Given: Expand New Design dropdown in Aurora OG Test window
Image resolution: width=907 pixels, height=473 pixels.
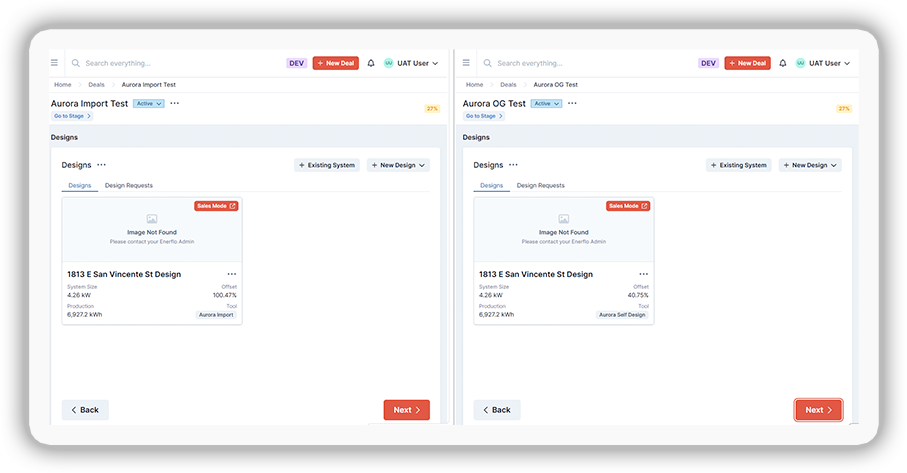Looking at the screenshot, I should (x=810, y=165).
